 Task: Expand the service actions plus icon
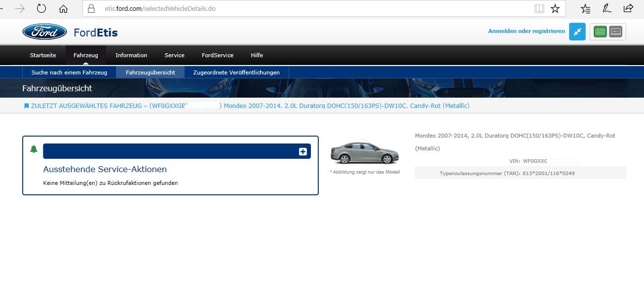(303, 152)
